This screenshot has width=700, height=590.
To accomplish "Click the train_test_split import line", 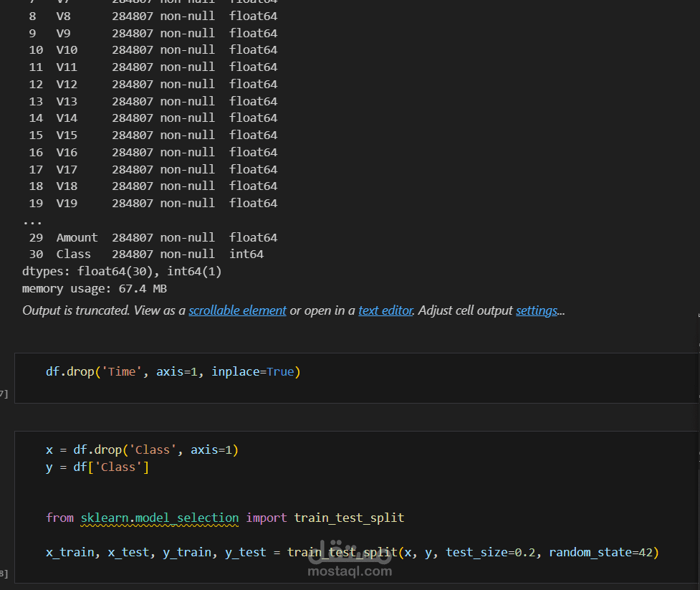I will [225, 517].
